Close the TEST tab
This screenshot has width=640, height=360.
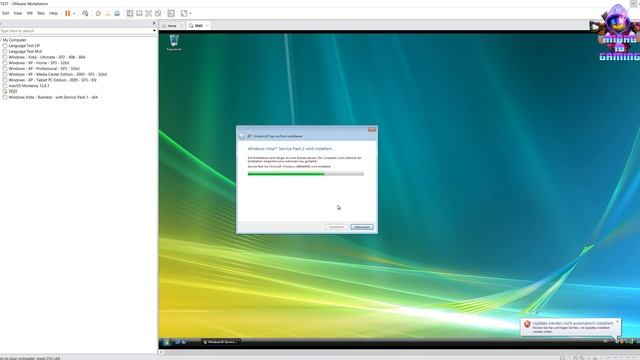coord(207,26)
